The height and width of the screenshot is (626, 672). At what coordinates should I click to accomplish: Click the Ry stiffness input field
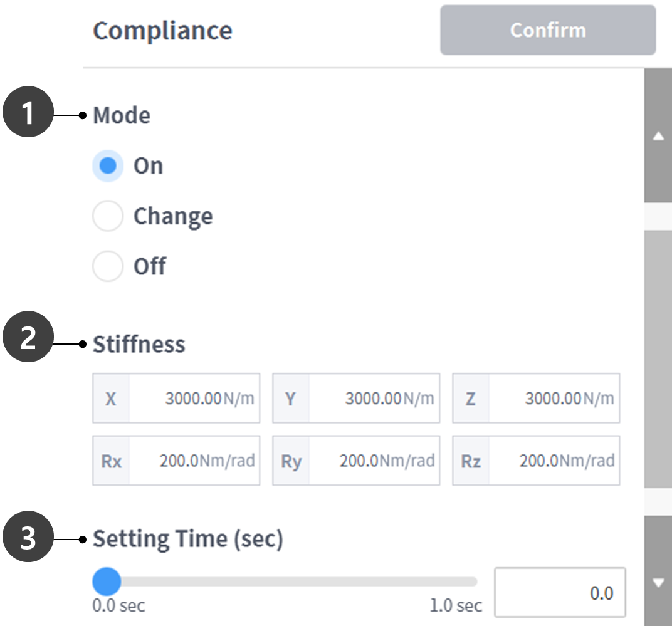pyautogui.click(x=372, y=461)
